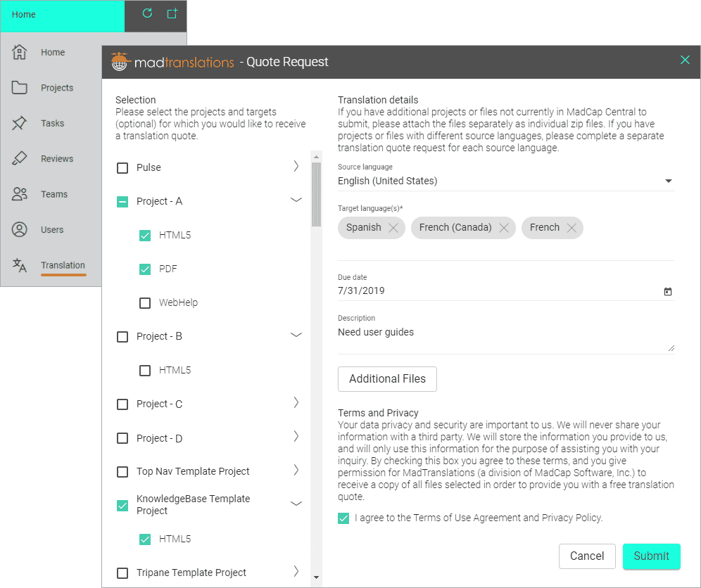Image resolution: width=701 pixels, height=588 pixels.
Task: Toggle the Project - A checkbox
Action: [x=122, y=202]
